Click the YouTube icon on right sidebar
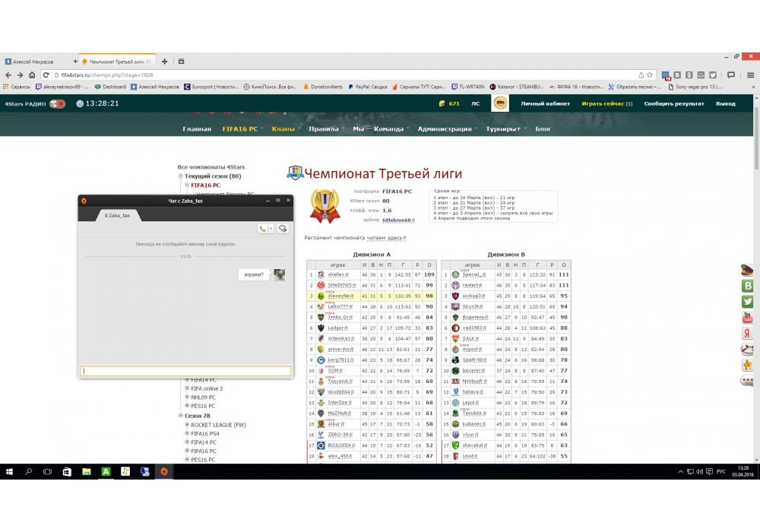 tap(747, 318)
